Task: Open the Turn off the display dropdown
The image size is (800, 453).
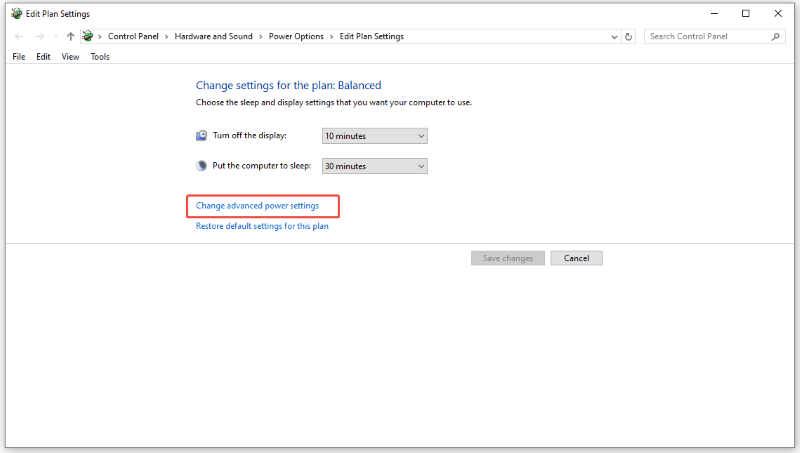Action: click(x=374, y=136)
